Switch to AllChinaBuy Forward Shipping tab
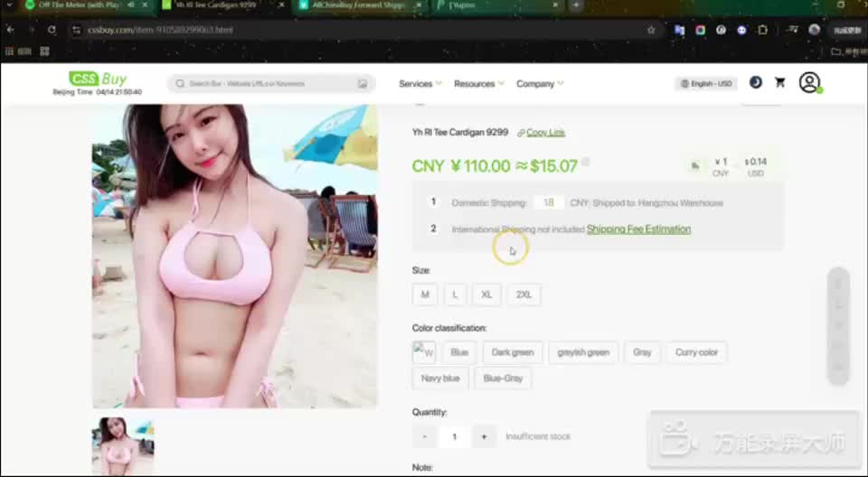The image size is (868, 477). tap(358, 5)
